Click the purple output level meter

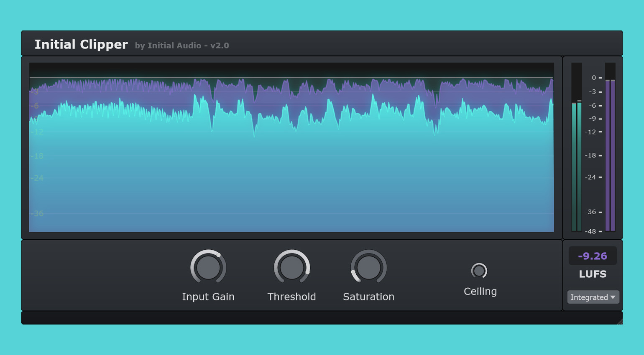[610, 155]
